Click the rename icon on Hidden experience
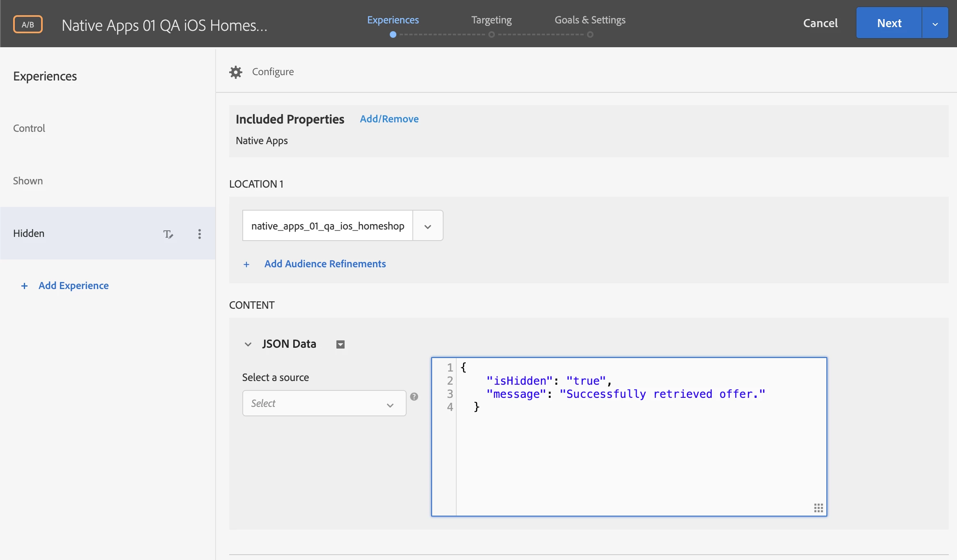This screenshot has width=957, height=560. [x=168, y=234]
